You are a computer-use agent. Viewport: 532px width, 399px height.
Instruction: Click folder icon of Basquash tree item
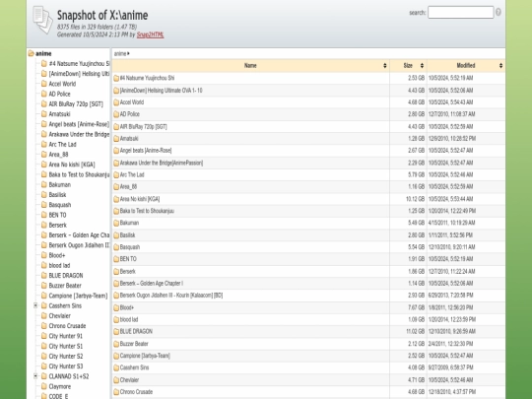(x=43, y=205)
